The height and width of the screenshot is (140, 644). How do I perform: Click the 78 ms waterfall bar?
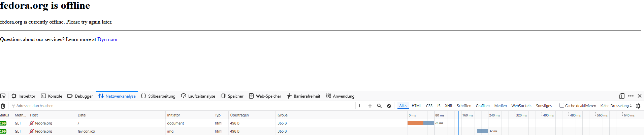pyautogui.click(x=421, y=123)
